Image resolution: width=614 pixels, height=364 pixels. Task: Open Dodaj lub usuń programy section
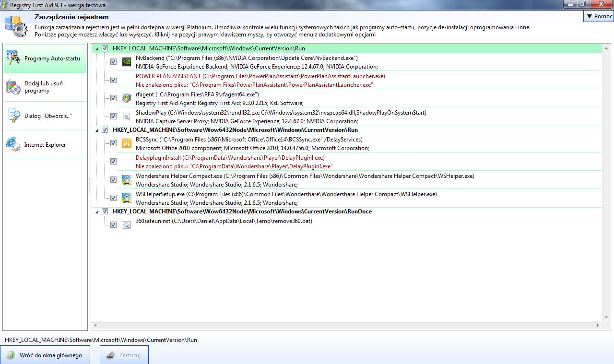click(45, 87)
